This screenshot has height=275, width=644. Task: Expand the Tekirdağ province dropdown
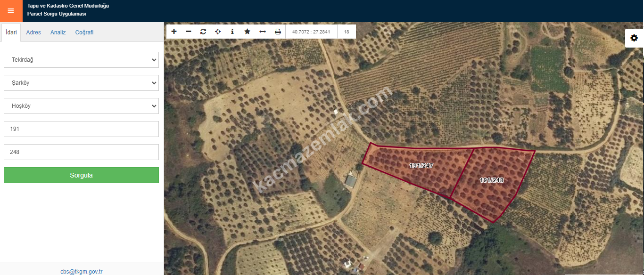click(x=81, y=60)
